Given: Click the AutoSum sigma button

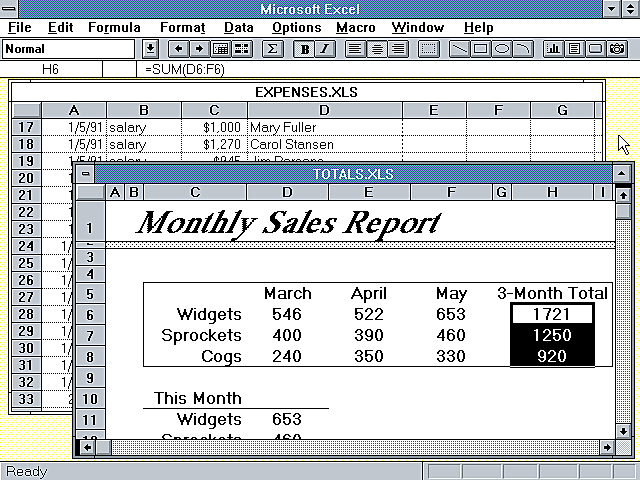Looking at the screenshot, I should (273, 49).
